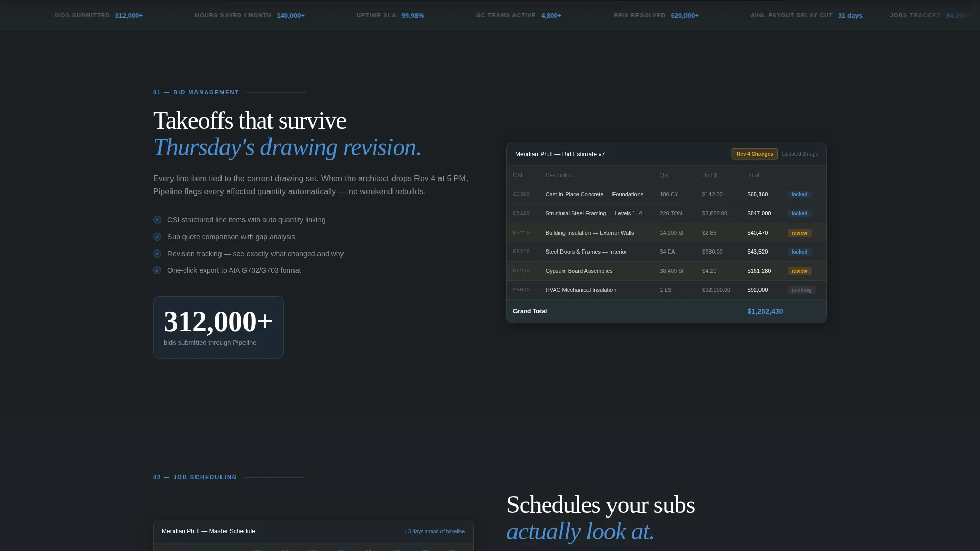980x551 pixels.
Task: Click locked status for Cast-in-Place Concrete
Action: [x=799, y=194]
